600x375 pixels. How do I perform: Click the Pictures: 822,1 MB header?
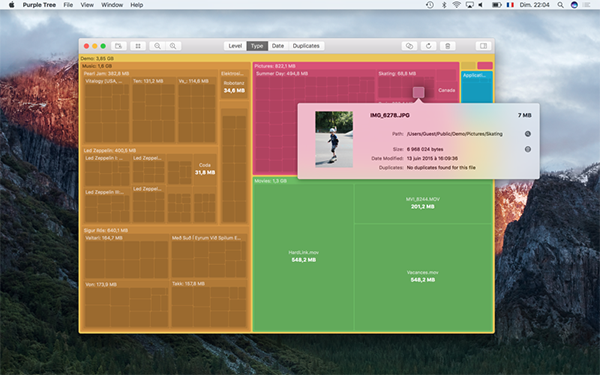[275, 66]
